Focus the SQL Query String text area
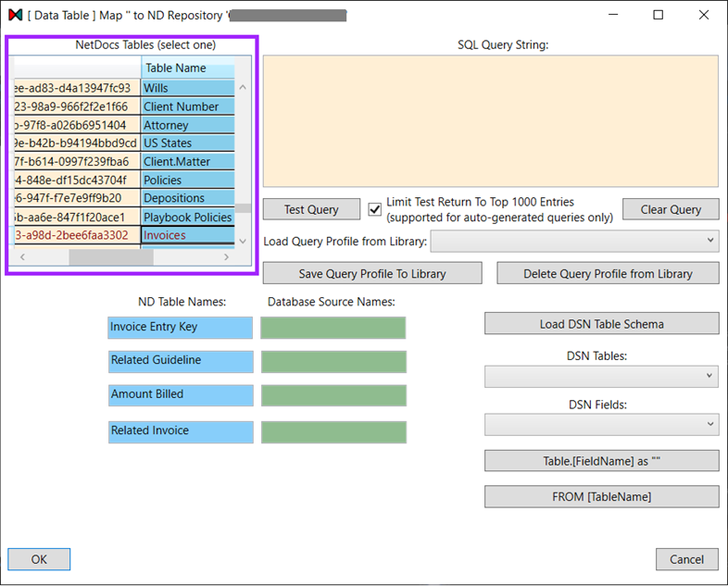Viewport: 728px width, 586px height. point(491,121)
